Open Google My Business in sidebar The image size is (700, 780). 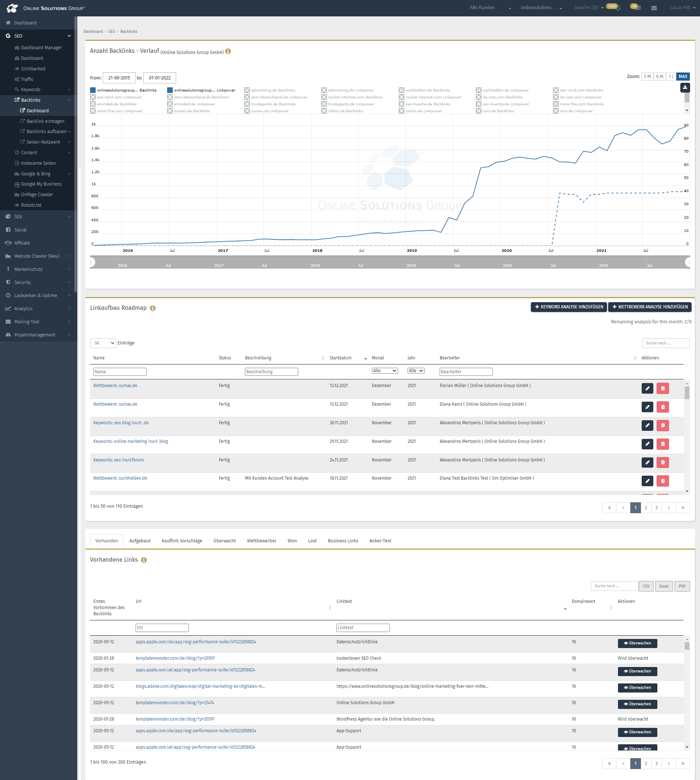[x=41, y=184]
